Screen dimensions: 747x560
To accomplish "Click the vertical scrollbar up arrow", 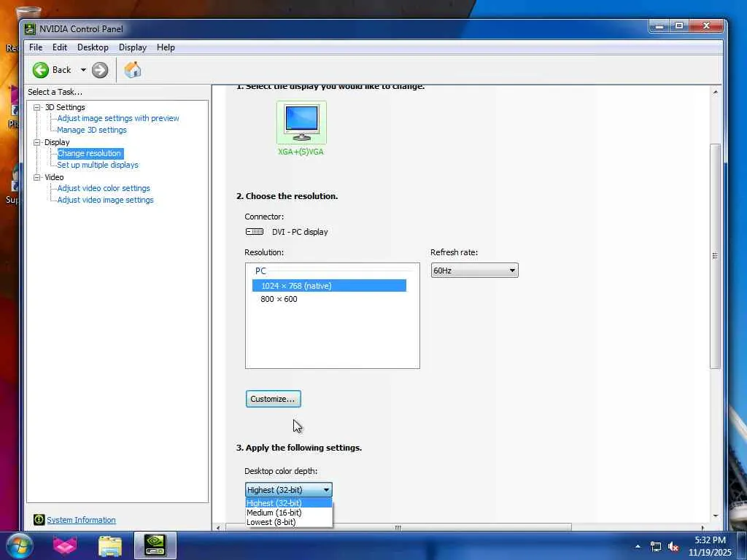I will click(715, 91).
